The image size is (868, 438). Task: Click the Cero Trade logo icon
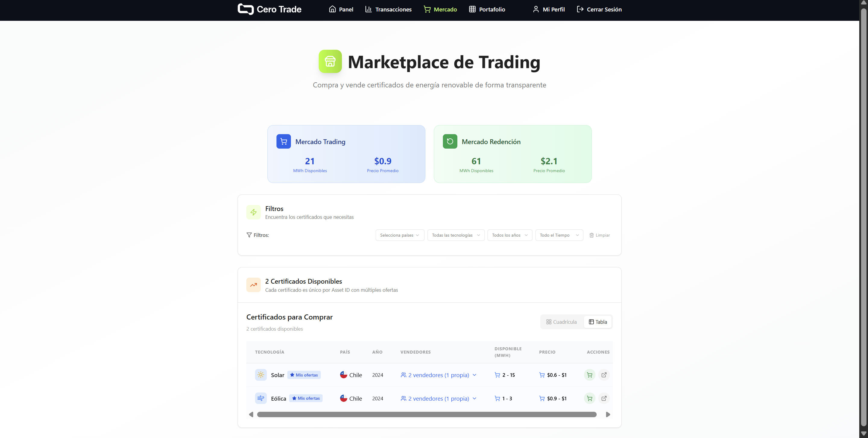(245, 9)
